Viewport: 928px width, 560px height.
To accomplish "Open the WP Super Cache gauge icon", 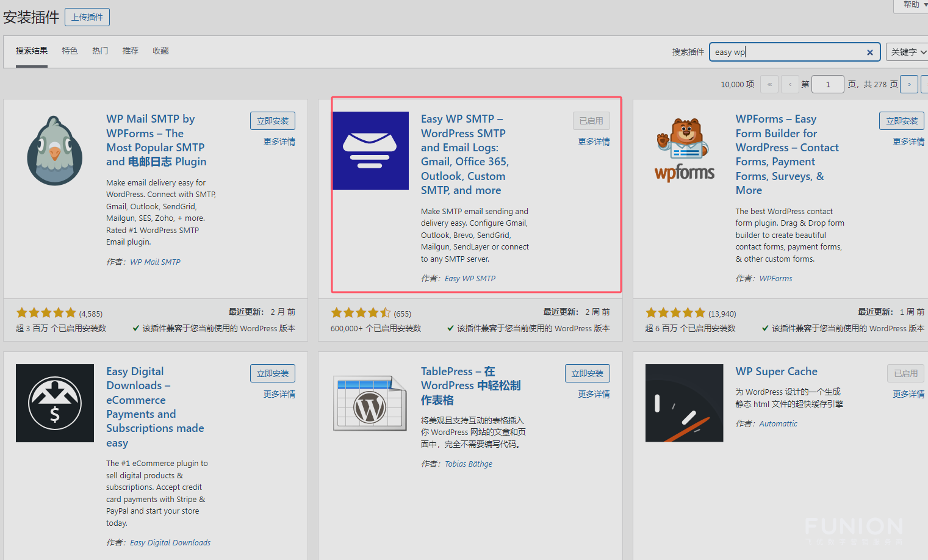I will point(685,403).
